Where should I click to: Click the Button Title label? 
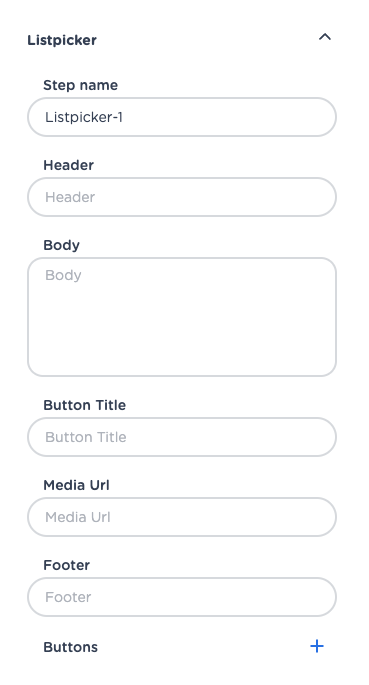84,405
